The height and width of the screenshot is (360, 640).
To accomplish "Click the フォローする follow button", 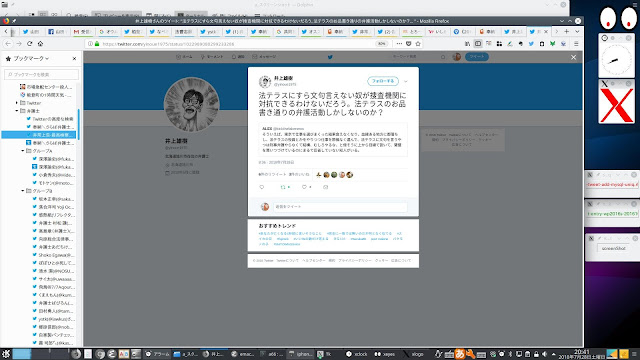I will (x=383, y=81).
